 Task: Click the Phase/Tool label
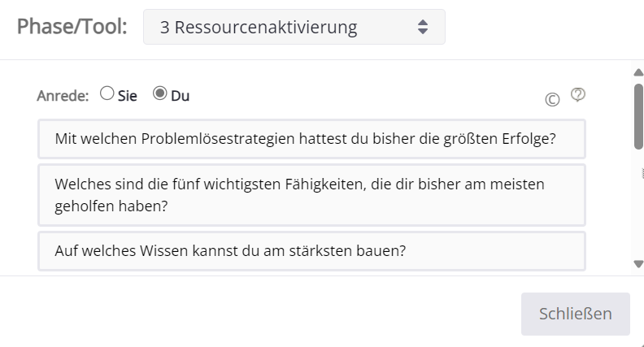click(x=72, y=27)
